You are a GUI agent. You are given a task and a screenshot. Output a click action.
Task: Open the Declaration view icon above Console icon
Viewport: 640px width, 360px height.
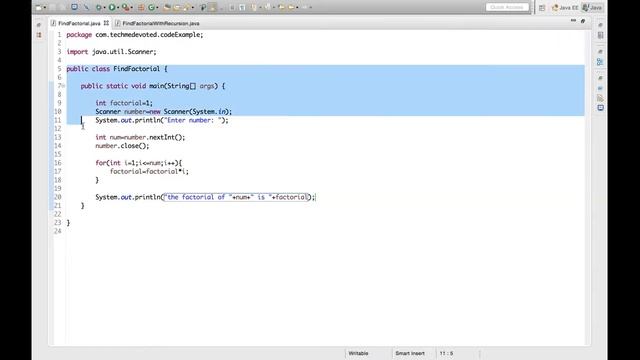pyautogui.click(x=600, y=98)
